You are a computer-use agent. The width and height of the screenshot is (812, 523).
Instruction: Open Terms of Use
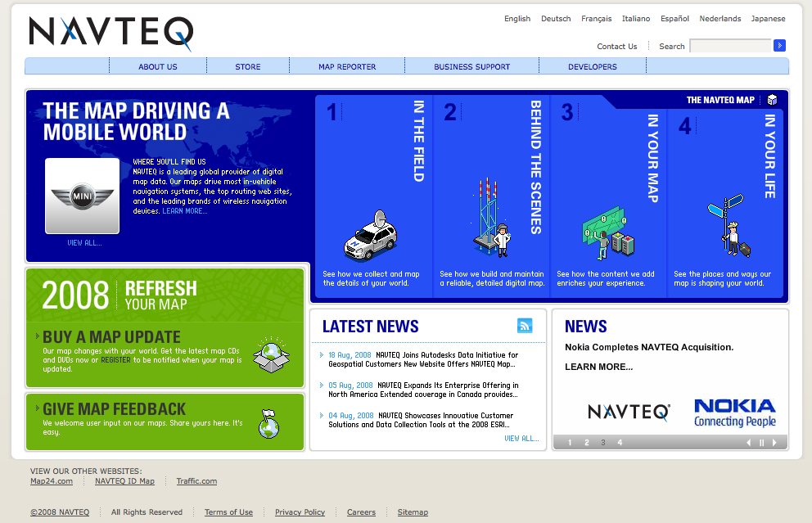click(228, 512)
